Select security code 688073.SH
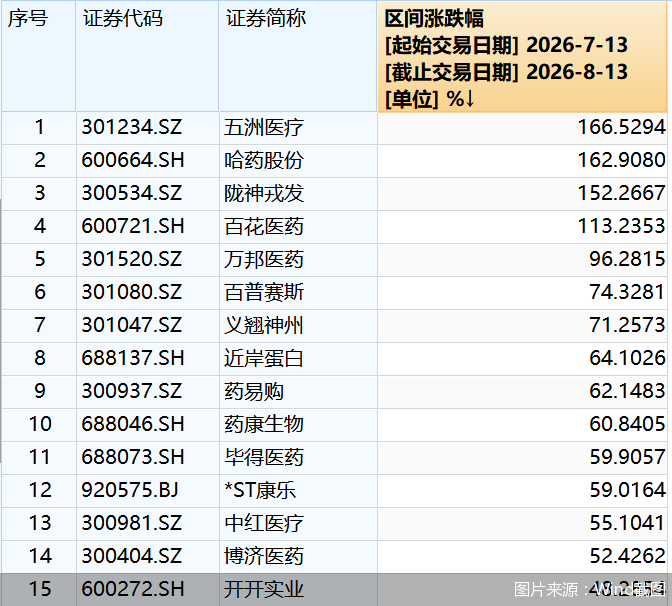The image size is (672, 606). point(133,457)
